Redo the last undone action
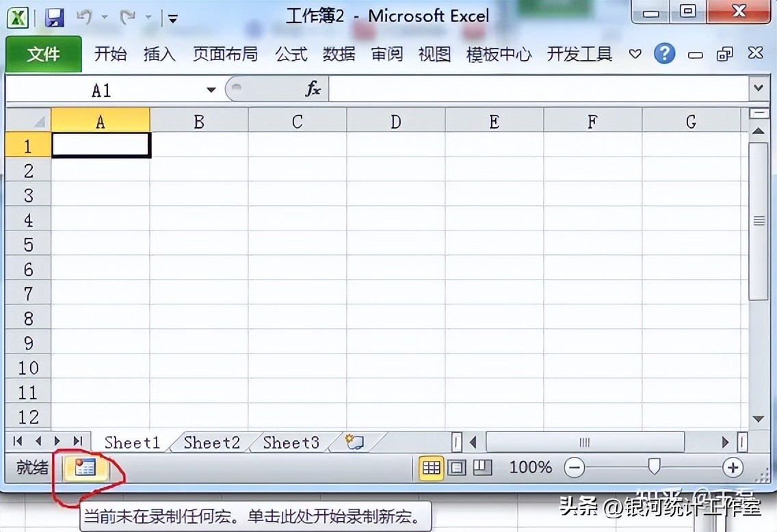This screenshot has height=532, width=777. point(128,17)
